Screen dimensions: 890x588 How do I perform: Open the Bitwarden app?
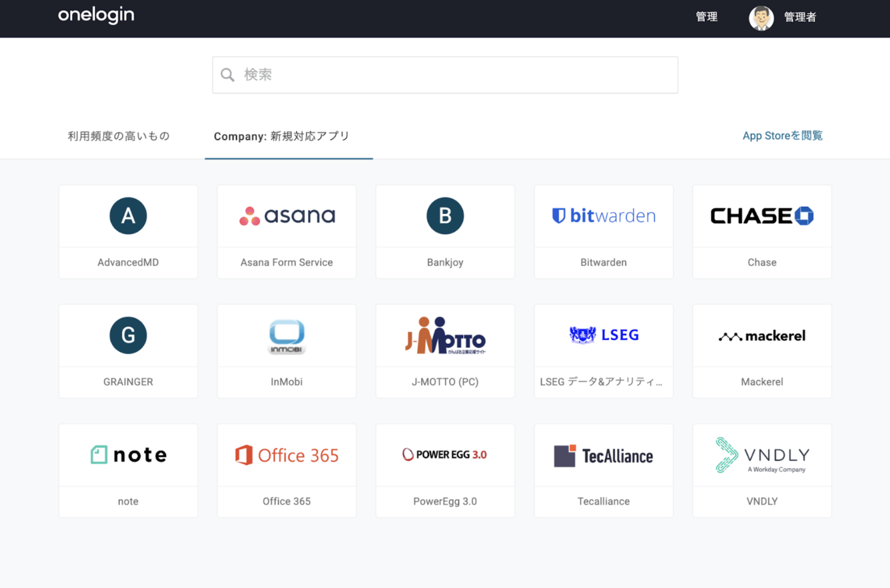(x=603, y=231)
